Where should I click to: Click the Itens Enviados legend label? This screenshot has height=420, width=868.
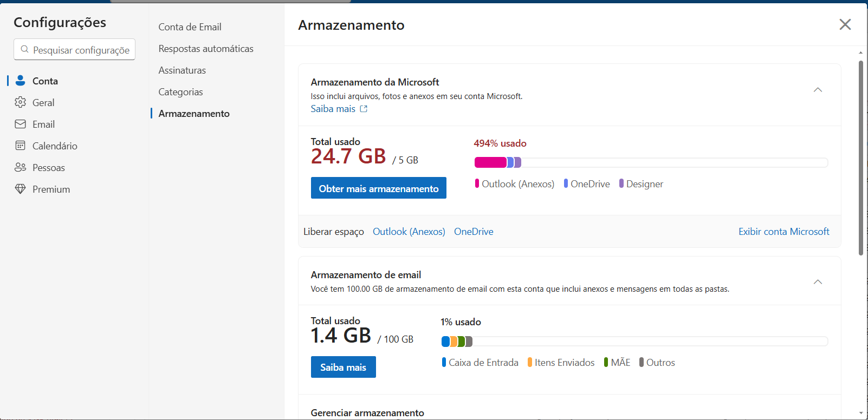[565, 363]
